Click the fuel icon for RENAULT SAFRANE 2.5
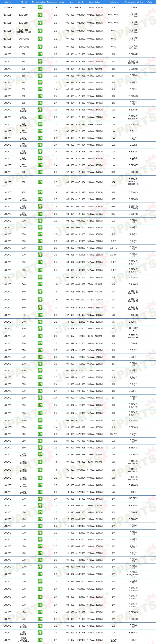Viewport: 156px width, 644px height. (x=40, y=47)
